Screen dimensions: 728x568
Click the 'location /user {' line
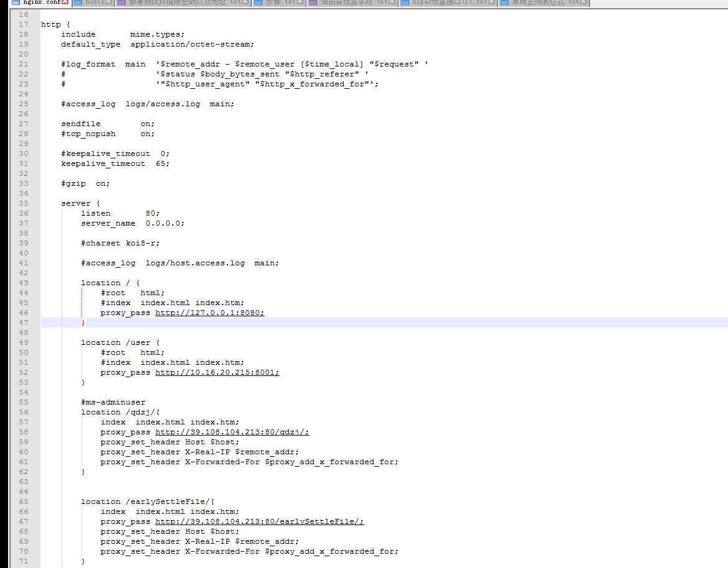coord(120,342)
